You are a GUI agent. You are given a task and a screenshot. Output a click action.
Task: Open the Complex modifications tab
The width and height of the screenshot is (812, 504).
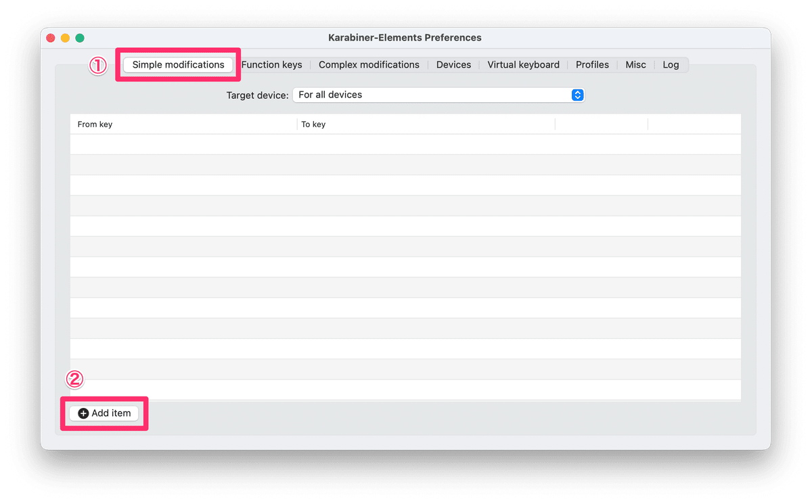(x=369, y=65)
